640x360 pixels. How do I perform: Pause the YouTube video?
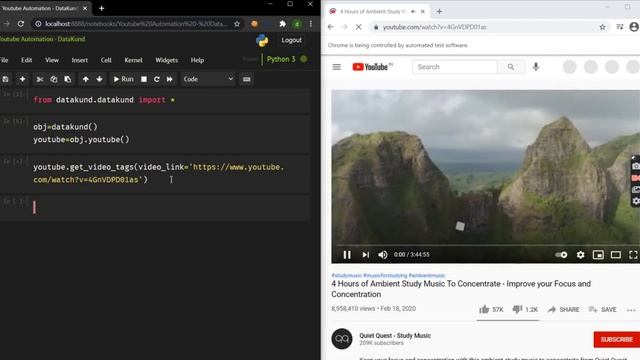pos(347,255)
